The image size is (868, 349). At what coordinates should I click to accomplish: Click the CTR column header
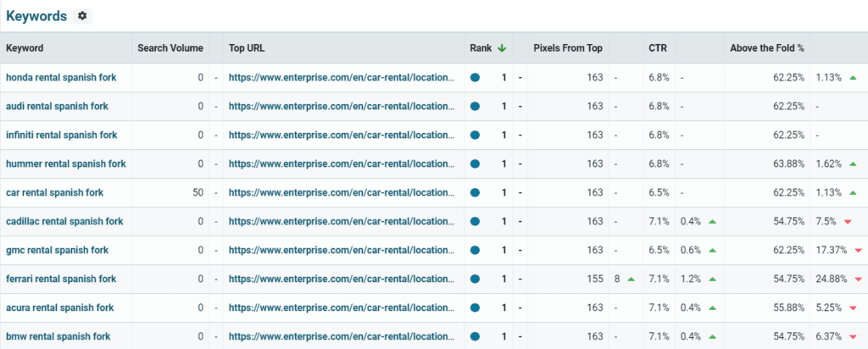(x=658, y=48)
